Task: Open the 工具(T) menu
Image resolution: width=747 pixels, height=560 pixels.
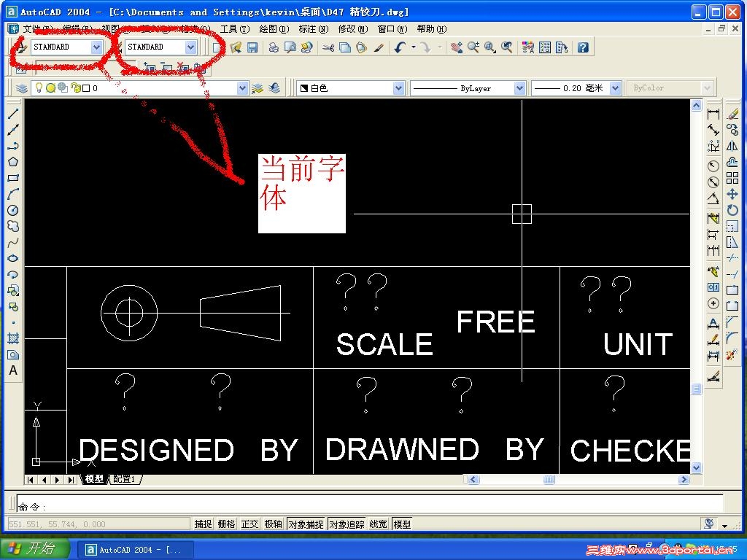Action: pos(235,29)
